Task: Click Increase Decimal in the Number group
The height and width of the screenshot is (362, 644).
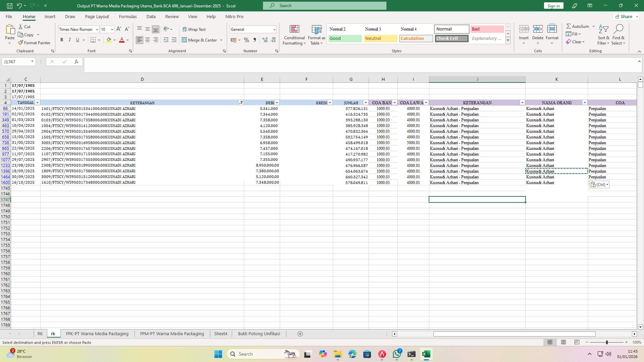Action: click(x=265, y=40)
